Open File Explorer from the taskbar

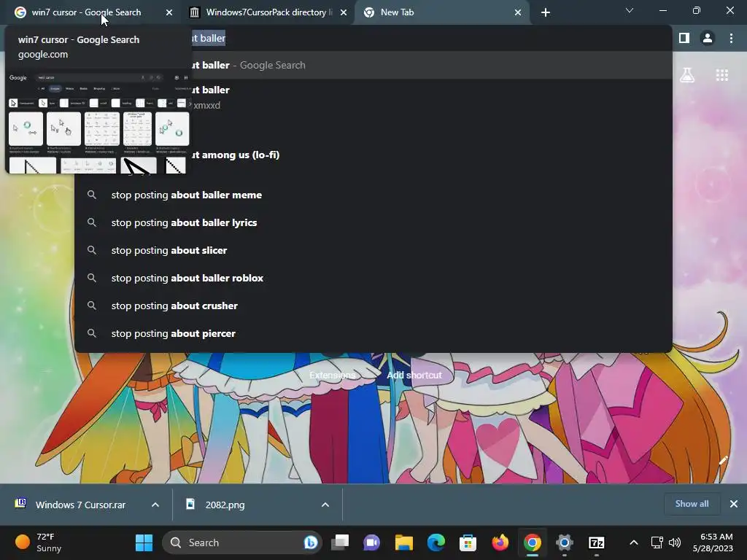pos(404,542)
